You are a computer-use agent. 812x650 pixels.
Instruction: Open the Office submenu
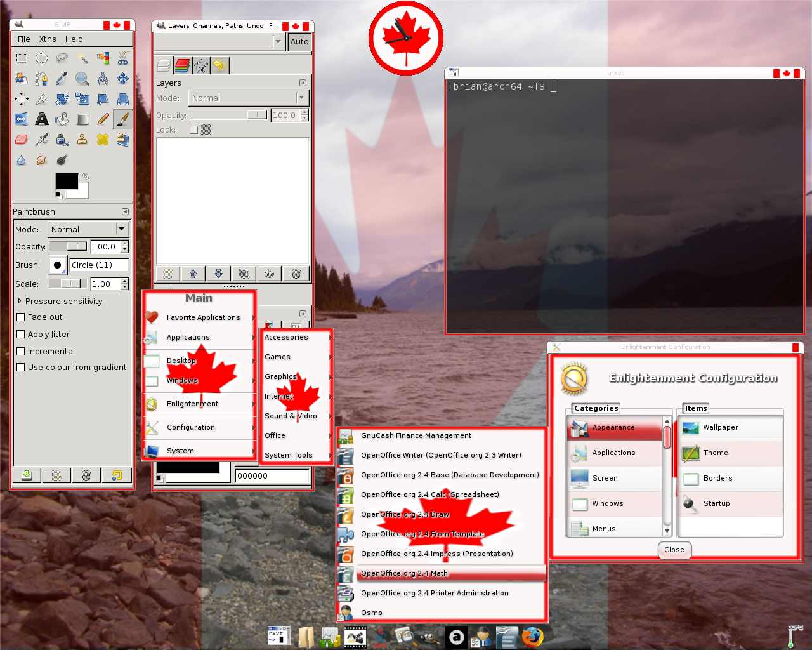[297, 435]
